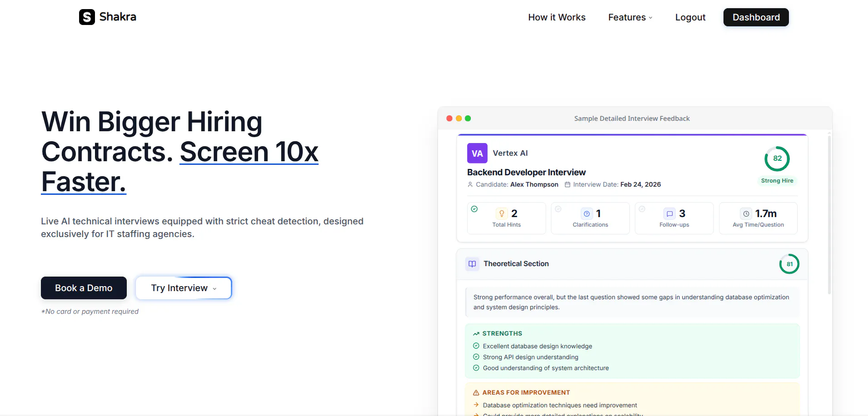
Task: Click the "Avg Time/Question" label
Action: 758,225
